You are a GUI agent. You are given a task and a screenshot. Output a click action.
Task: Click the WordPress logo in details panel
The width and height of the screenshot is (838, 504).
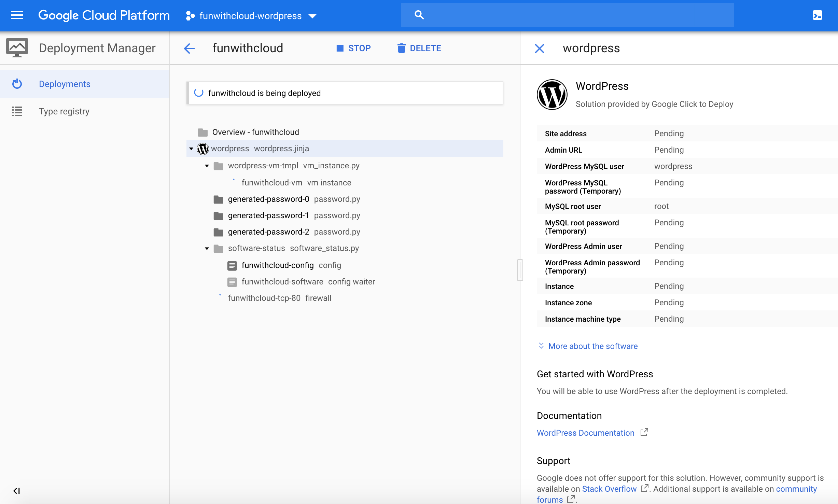click(x=552, y=95)
